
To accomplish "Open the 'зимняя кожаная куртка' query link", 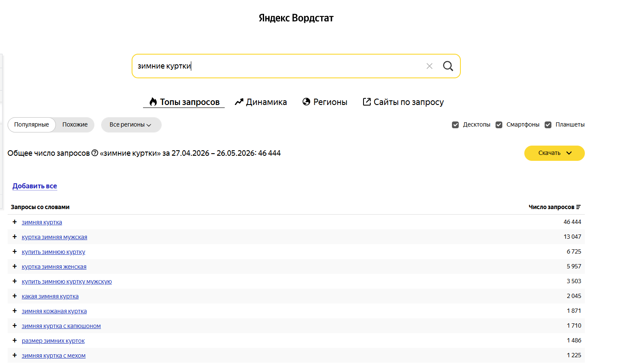I will click(54, 311).
